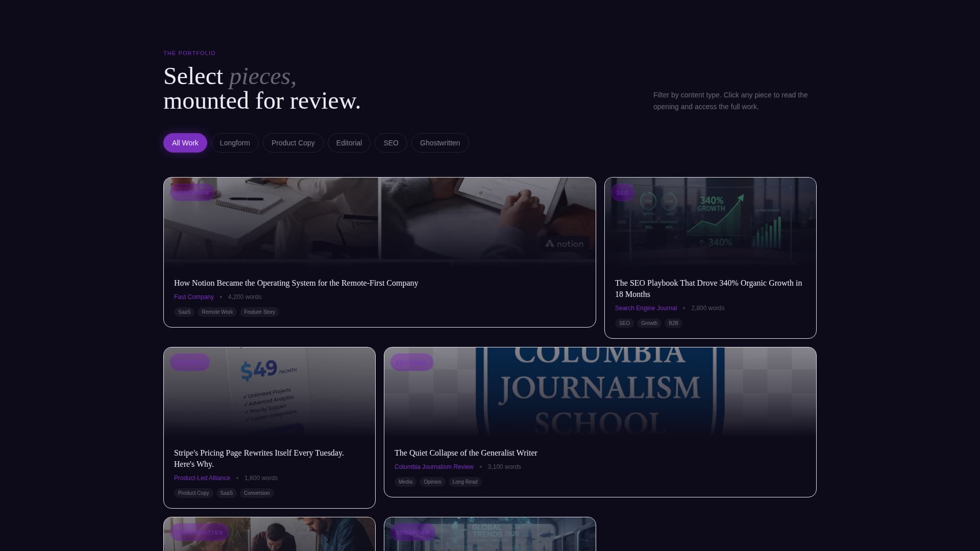Click the Filter by content type description
Viewport: 980px width, 551px height.
730,101
